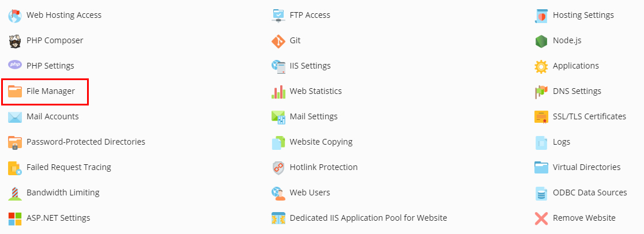Select ODBC Data Sources link

pyautogui.click(x=590, y=193)
